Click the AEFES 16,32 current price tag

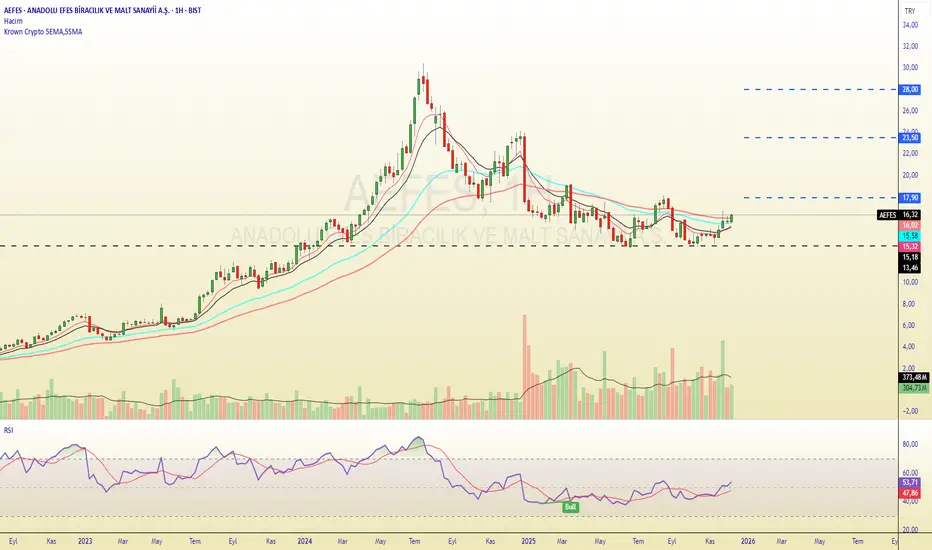click(899, 215)
